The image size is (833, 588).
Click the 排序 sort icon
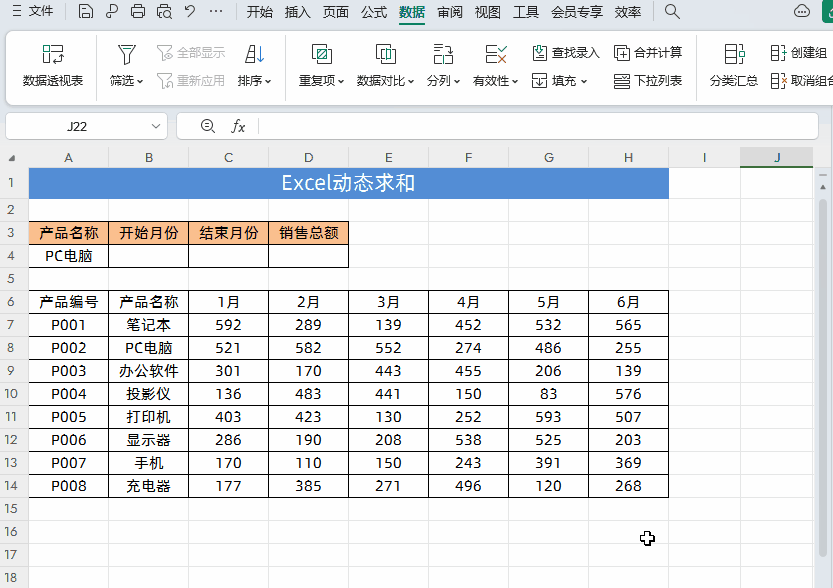pos(254,54)
